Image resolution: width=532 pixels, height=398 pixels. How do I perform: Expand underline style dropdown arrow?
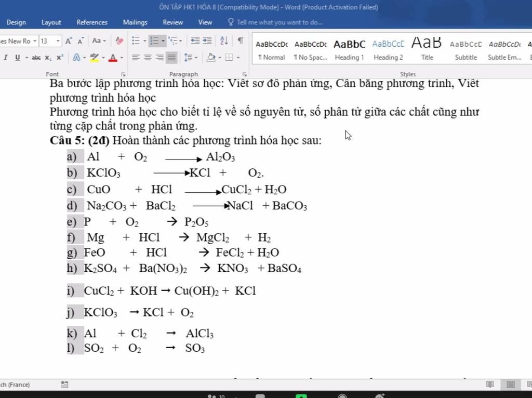[26, 57]
